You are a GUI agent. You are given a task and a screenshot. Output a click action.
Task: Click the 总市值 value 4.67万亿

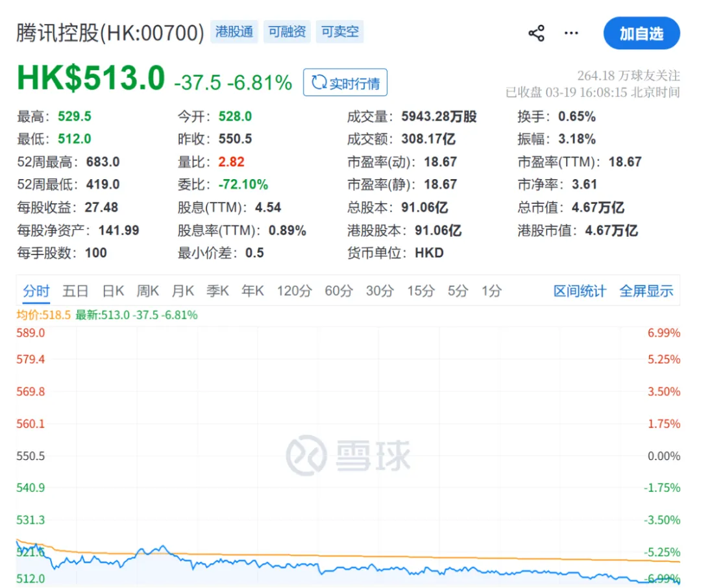coord(598,207)
